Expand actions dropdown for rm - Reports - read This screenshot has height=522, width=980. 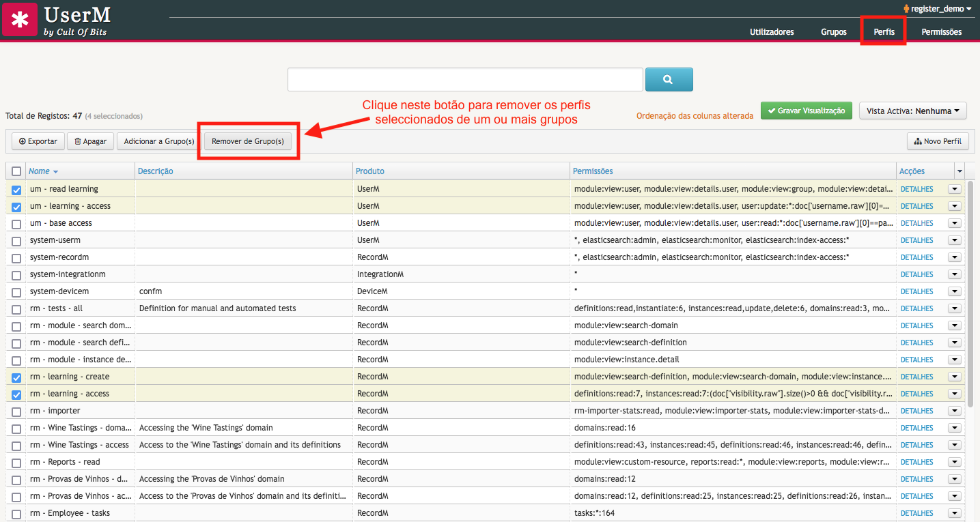tap(954, 462)
